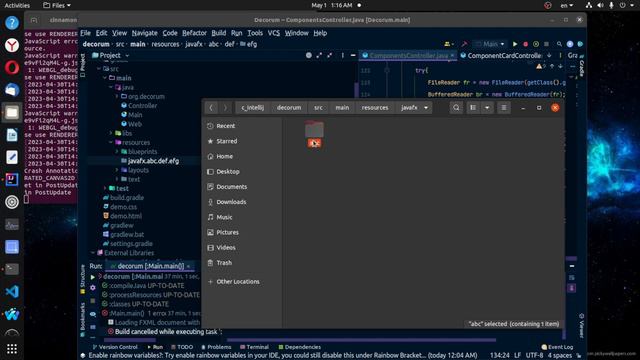
Task: Open the Build menu in IntelliJ
Action: [219, 33]
